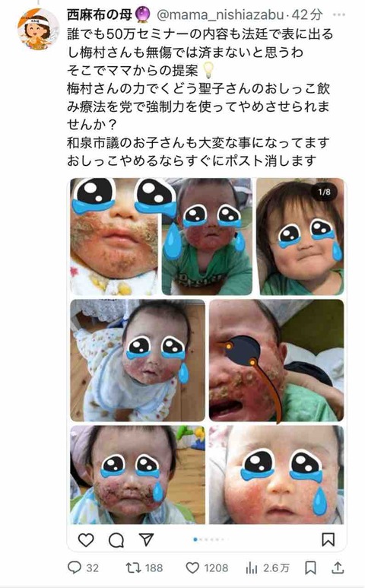365x588 pixels.
Task: Open the 42分 timestamp link
Action: click(x=307, y=14)
